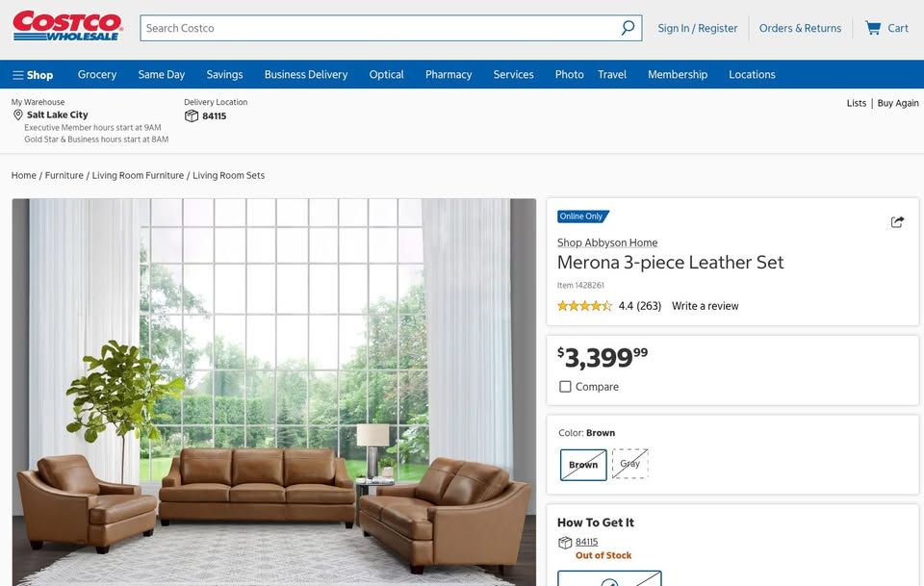
Task: Check the Compare checkbox
Action: pos(565,387)
